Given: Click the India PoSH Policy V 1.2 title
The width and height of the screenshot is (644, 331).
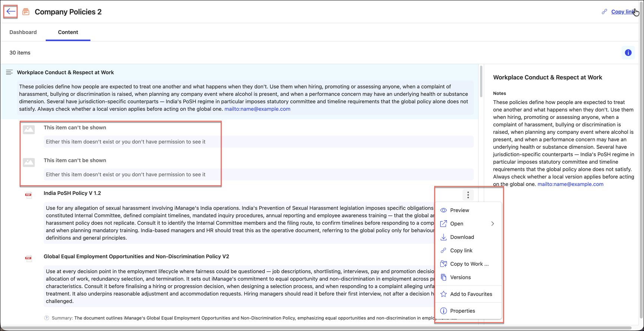Looking at the screenshot, I should click(x=72, y=193).
